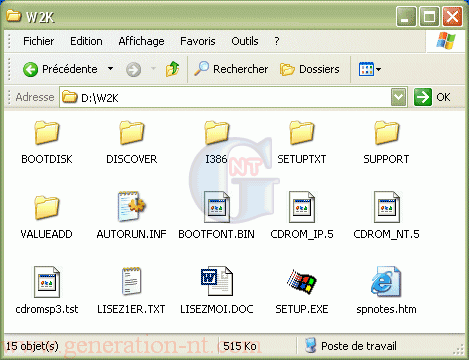
Task: Click the SETUP.EXE file name
Action: coord(302,309)
